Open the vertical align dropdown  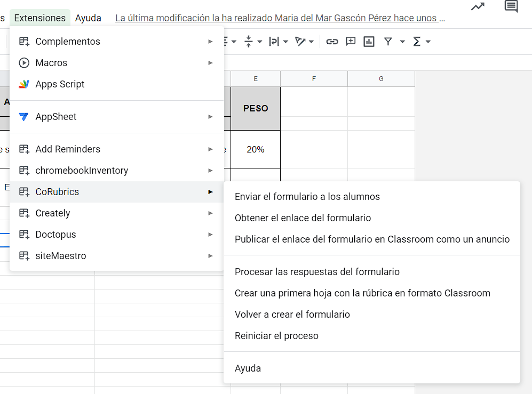tap(253, 42)
